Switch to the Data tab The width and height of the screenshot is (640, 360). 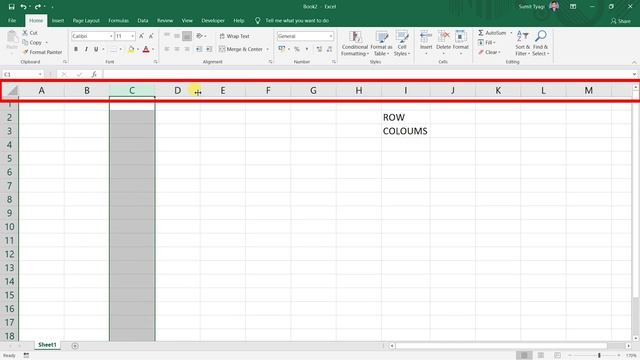143,20
